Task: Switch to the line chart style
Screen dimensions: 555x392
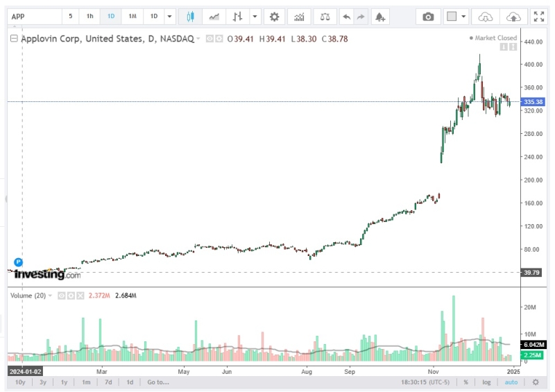Action: 214,17
